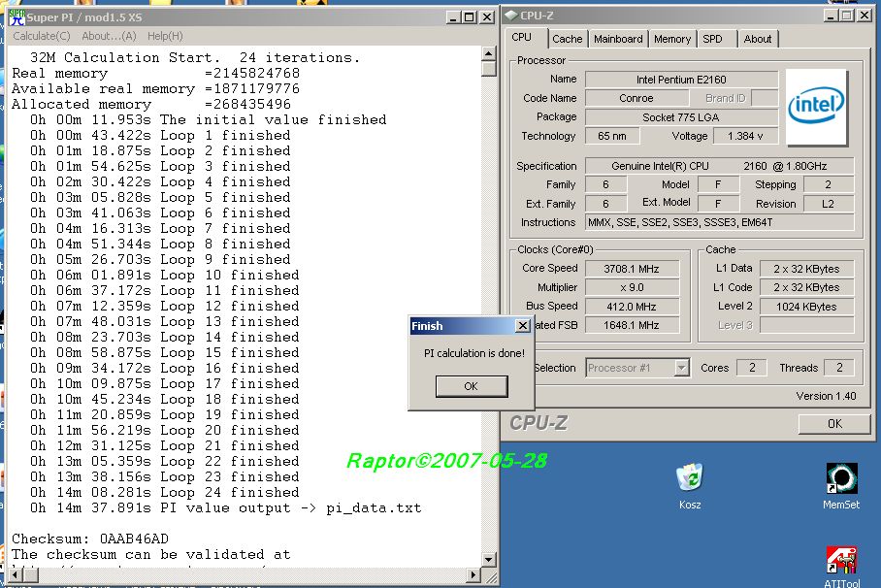Image resolution: width=881 pixels, height=588 pixels.
Task: Switch to the About tab in CPU-Z
Action: click(x=758, y=39)
